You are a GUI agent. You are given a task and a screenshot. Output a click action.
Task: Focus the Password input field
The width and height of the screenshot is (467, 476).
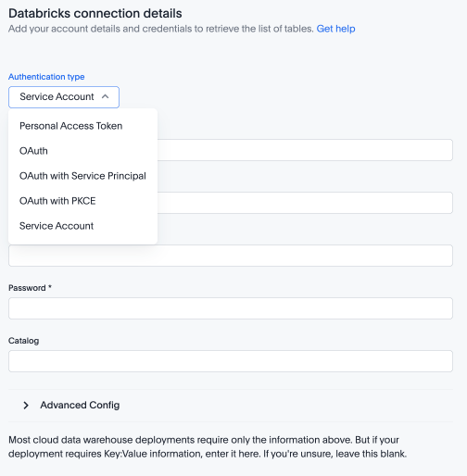231,308
